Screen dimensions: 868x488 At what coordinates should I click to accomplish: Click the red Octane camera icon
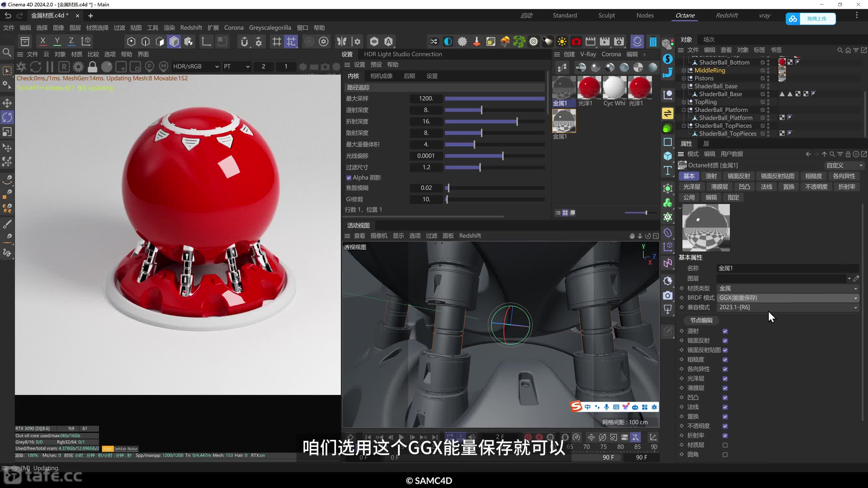576,42
